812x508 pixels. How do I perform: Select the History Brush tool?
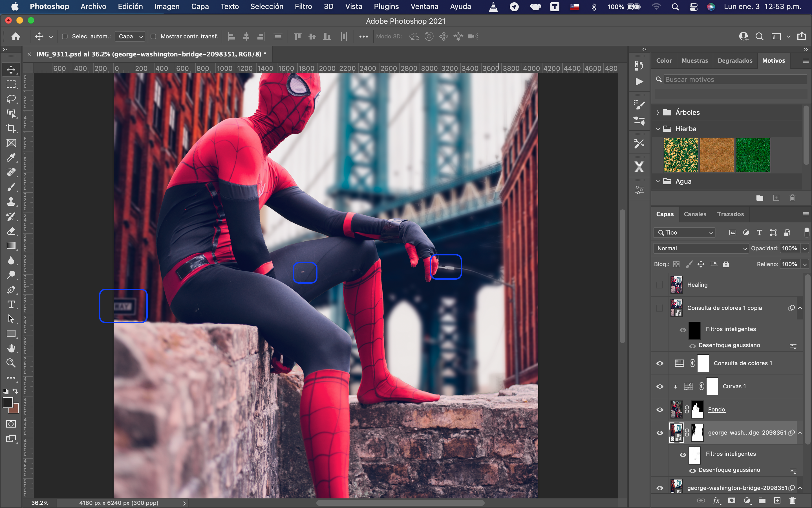pyautogui.click(x=11, y=216)
